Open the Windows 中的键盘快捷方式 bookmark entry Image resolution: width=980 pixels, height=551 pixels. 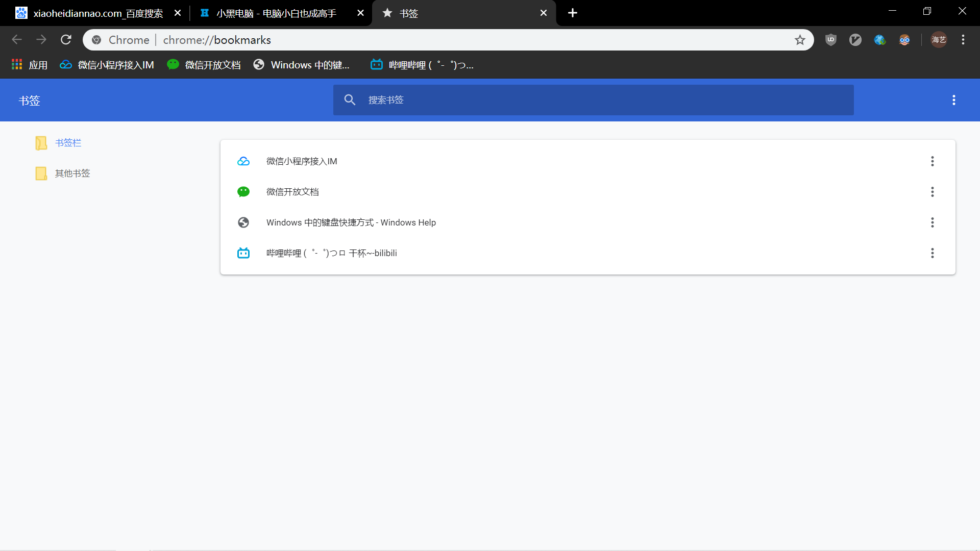point(351,222)
